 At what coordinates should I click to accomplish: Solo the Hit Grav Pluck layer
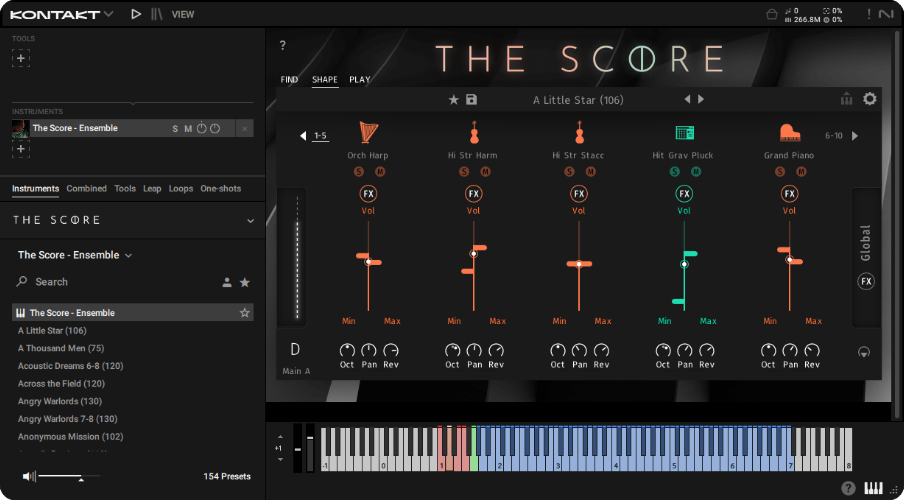coord(674,172)
